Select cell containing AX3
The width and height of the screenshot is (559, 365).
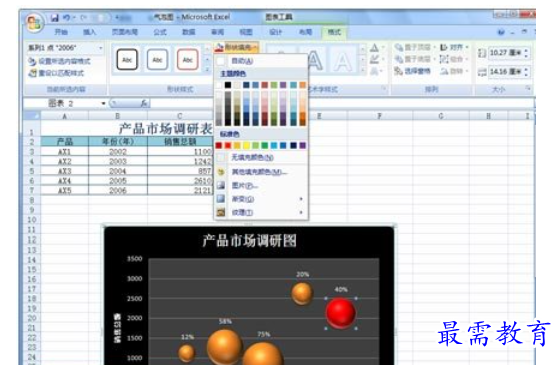click(65, 171)
